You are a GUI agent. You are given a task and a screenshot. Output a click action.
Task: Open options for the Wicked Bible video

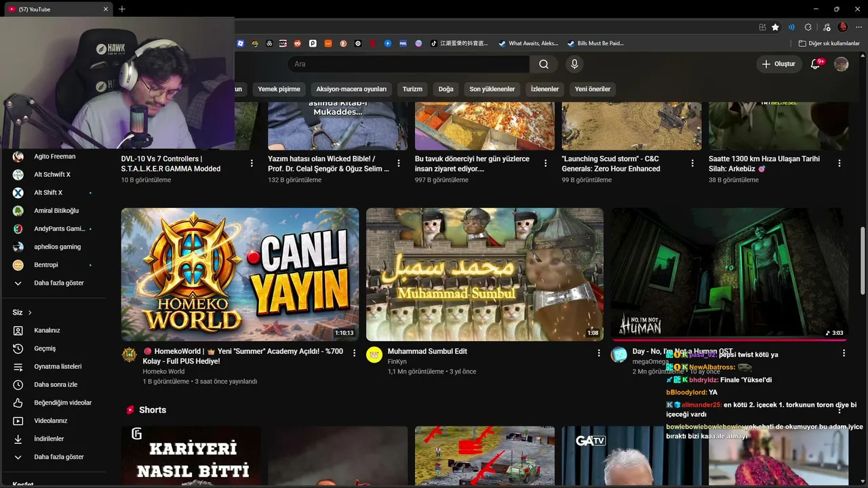click(x=399, y=163)
